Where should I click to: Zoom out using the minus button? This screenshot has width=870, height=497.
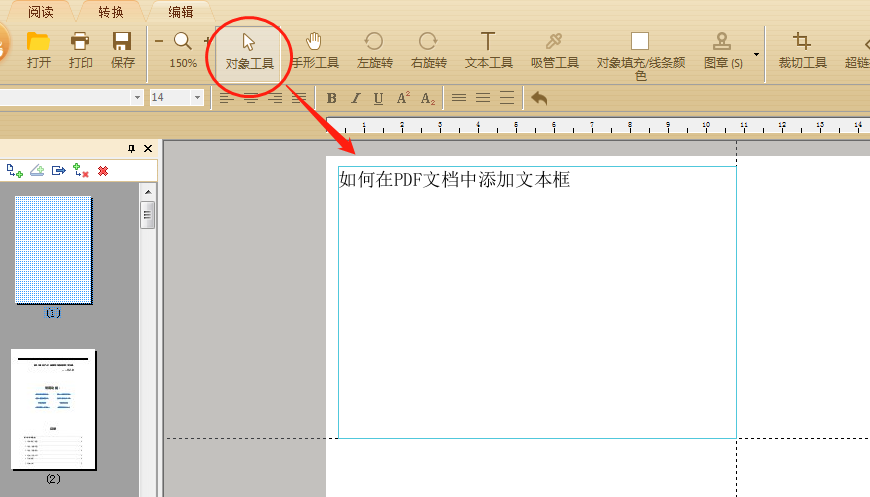(x=159, y=41)
